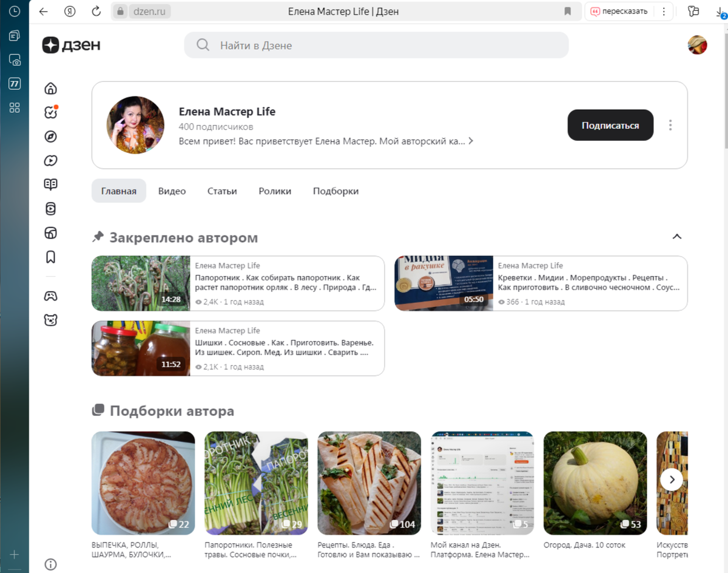Viewport: 728px width, 573px height.
Task: Open the user profile avatar top right
Action: pos(697,45)
